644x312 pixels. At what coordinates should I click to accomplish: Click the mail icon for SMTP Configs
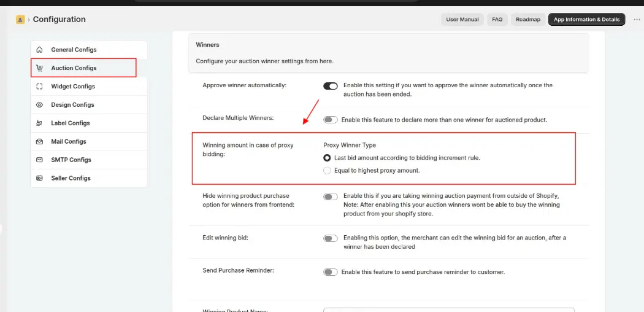tap(39, 160)
